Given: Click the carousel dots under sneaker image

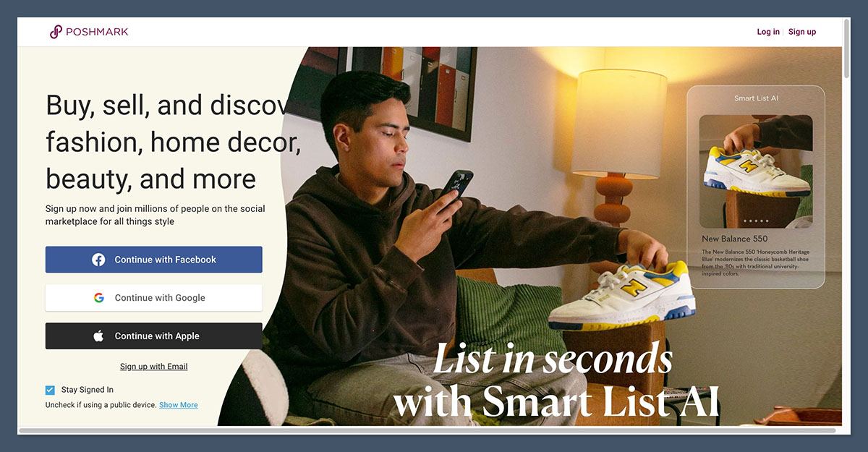Looking at the screenshot, I should click(756, 221).
